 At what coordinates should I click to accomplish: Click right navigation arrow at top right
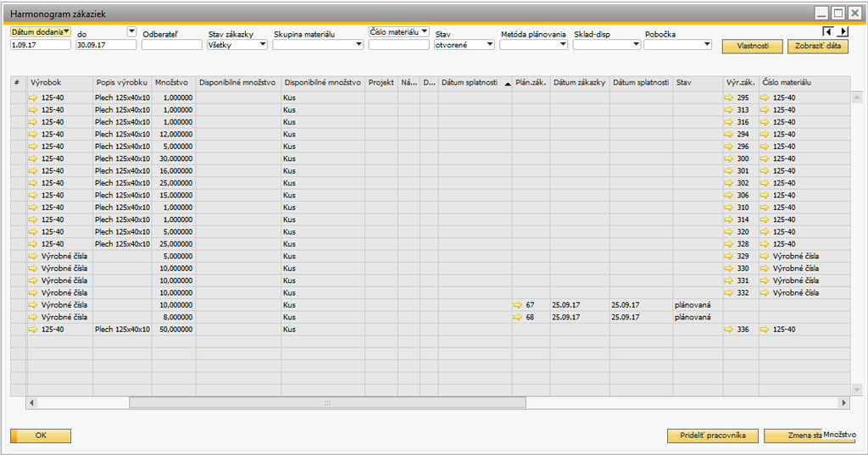pyautogui.click(x=843, y=31)
